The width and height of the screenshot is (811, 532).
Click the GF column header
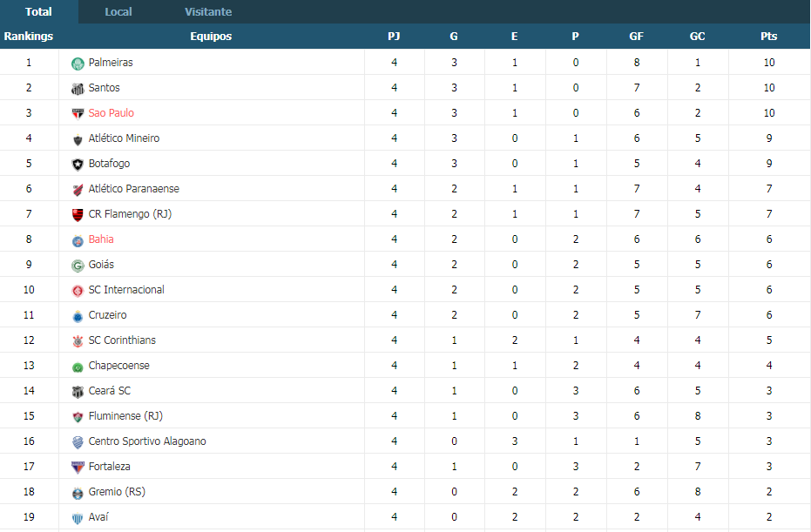pyautogui.click(x=636, y=37)
